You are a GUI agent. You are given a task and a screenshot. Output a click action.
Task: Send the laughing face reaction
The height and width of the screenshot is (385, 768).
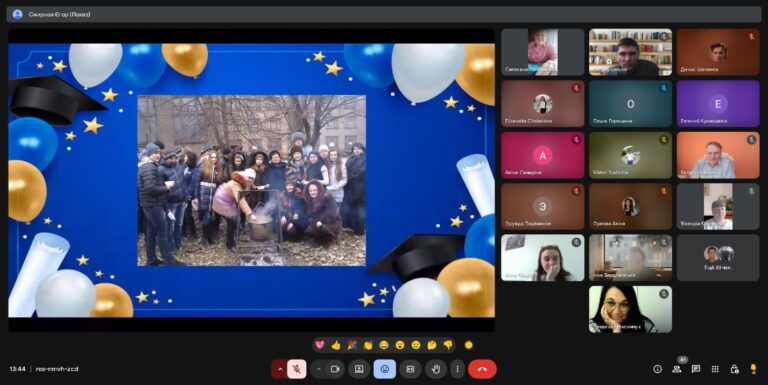pyautogui.click(x=384, y=345)
